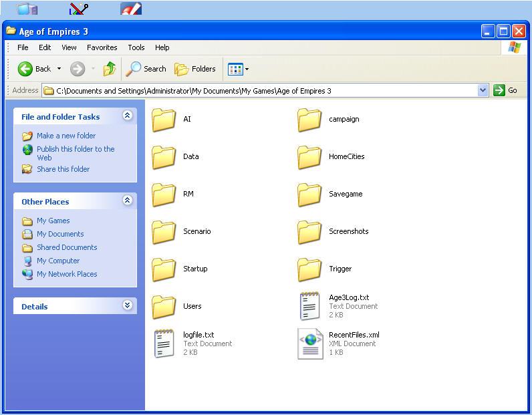Open Back button history dropdown arrow
The height and width of the screenshot is (415, 532).
tap(59, 69)
